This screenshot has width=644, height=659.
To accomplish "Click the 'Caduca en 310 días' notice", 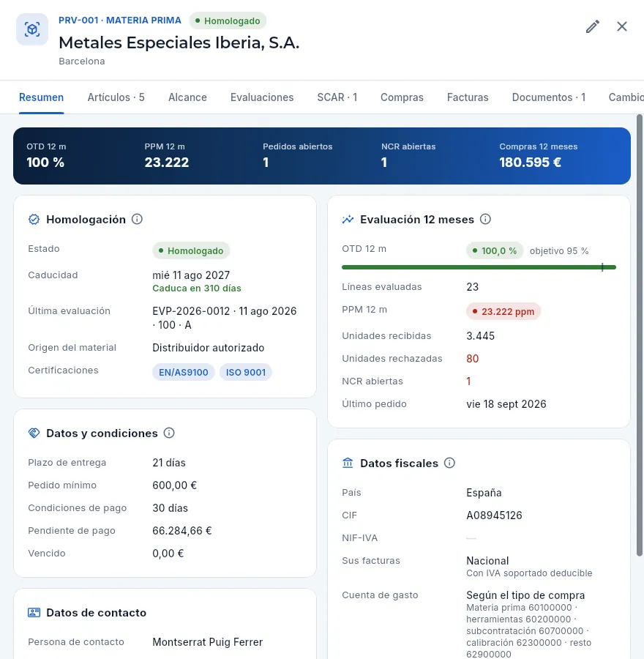I will point(197,288).
